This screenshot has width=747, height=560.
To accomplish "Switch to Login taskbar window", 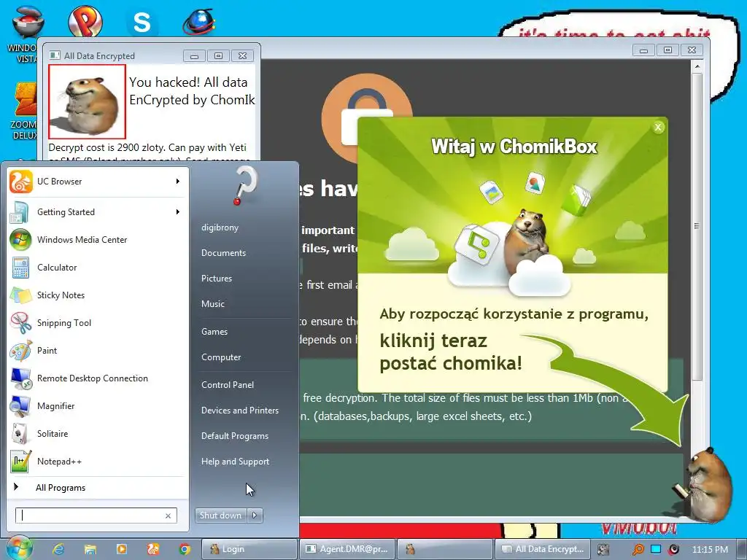I will [249, 549].
